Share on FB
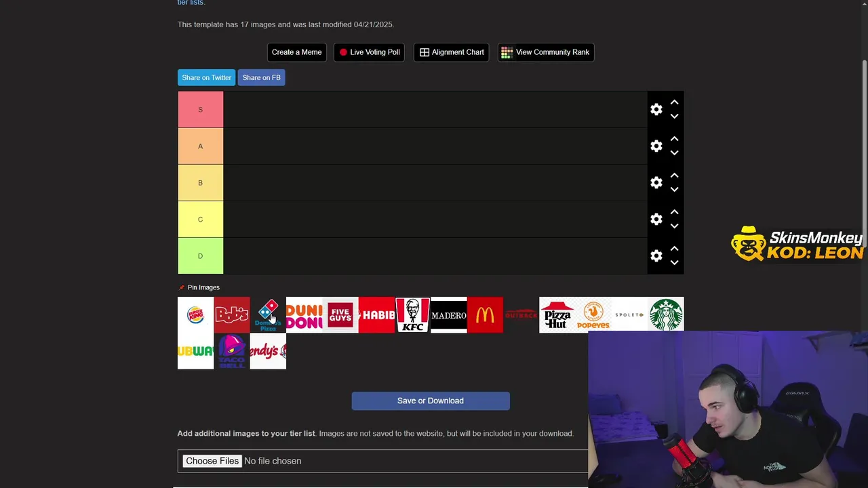Image resolution: width=868 pixels, height=488 pixels. point(261,77)
